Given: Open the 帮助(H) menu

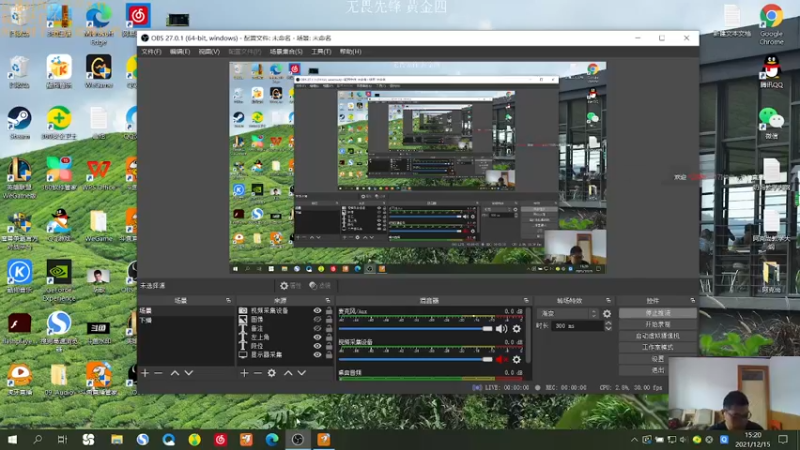Looking at the screenshot, I should click(351, 52).
